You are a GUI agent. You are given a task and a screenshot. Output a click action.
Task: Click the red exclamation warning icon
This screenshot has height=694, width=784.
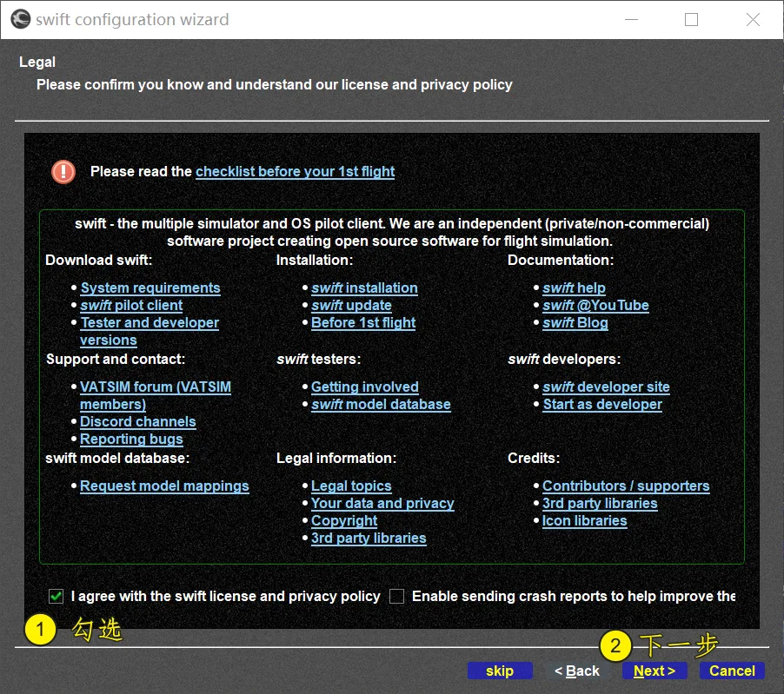[x=63, y=172]
